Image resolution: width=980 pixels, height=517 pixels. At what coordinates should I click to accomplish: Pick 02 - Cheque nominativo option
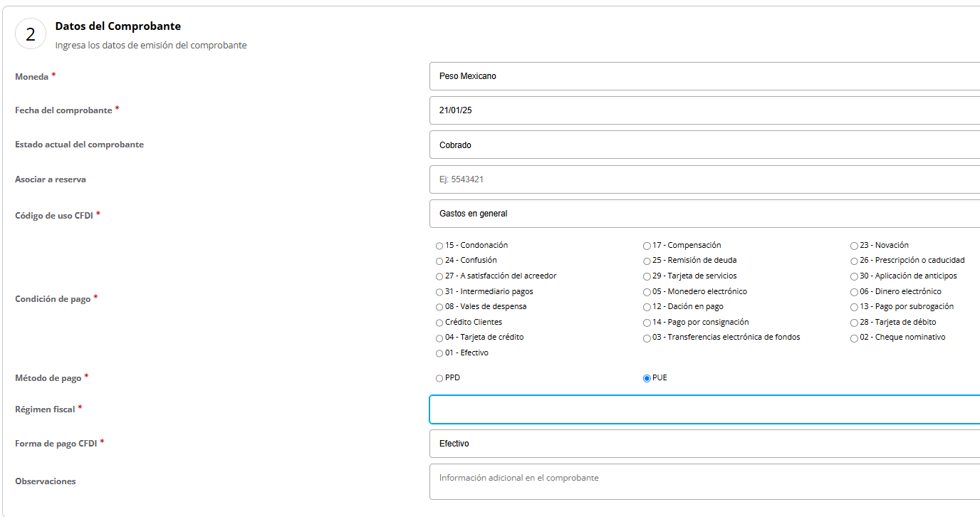point(854,338)
